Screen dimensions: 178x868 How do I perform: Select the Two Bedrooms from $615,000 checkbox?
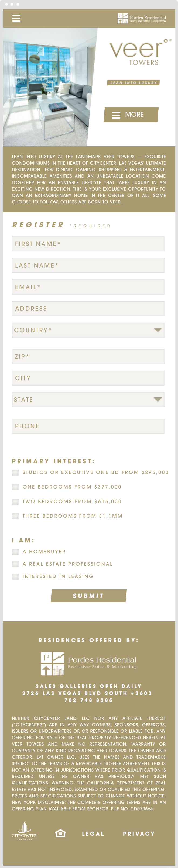[x=16, y=502]
